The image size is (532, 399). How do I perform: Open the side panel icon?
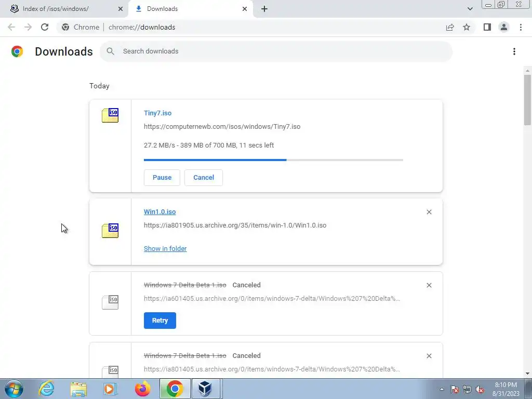[x=487, y=27]
